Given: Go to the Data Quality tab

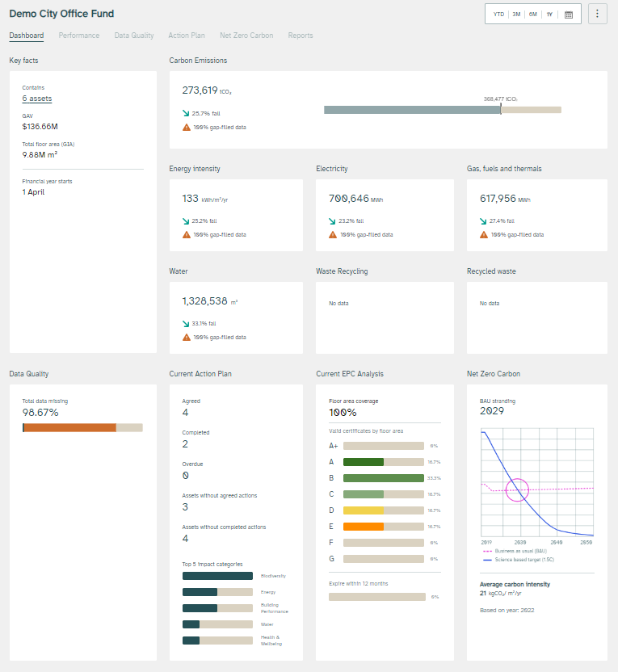Looking at the screenshot, I should point(134,36).
